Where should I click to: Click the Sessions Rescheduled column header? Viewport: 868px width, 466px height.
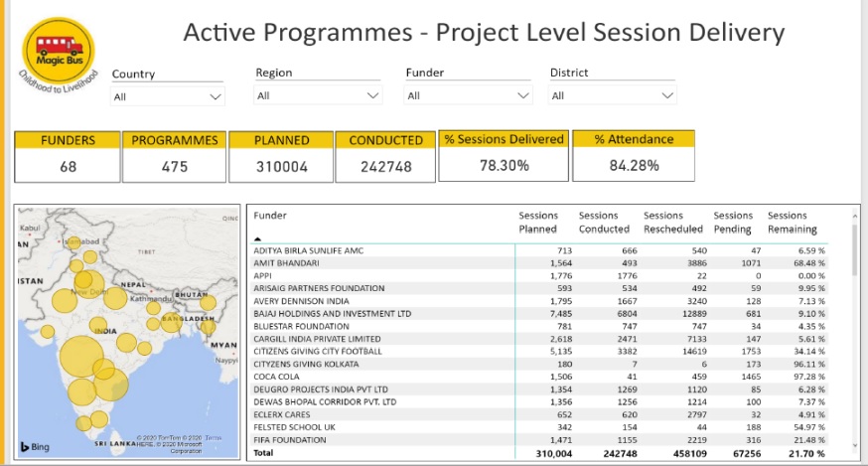pyautogui.click(x=672, y=222)
